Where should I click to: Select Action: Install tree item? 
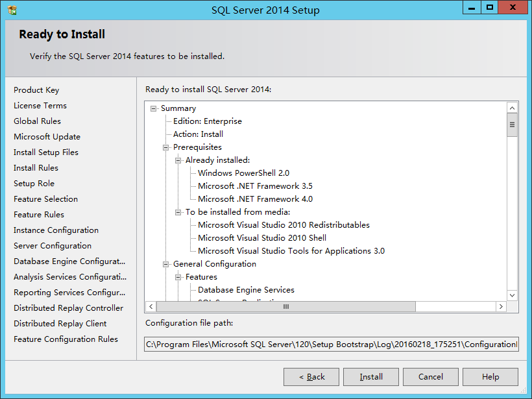(x=198, y=134)
